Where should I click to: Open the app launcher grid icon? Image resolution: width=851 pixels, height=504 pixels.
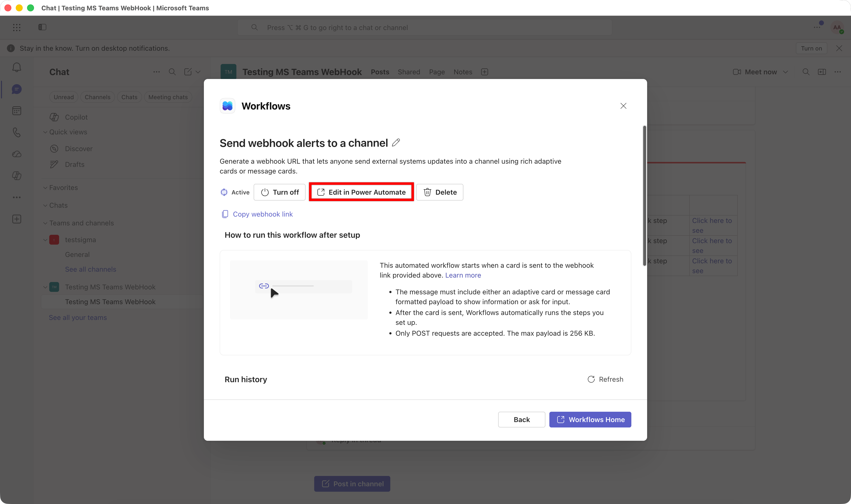tap(17, 28)
